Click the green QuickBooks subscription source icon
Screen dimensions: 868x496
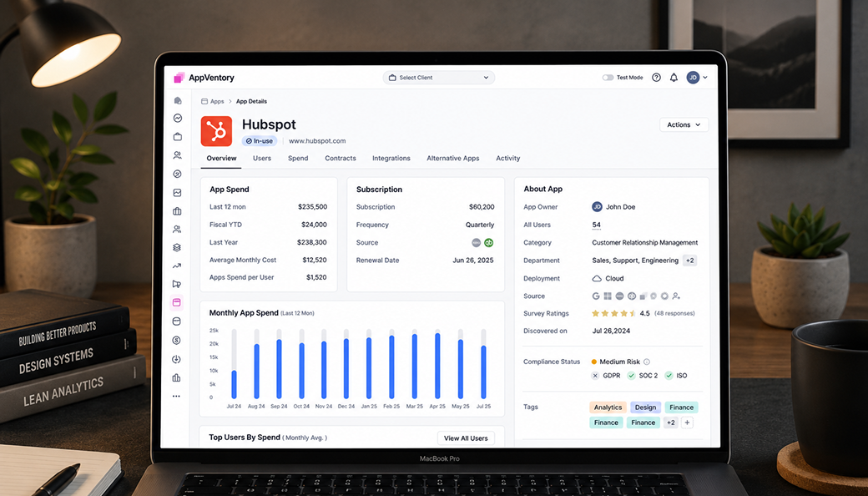(489, 242)
